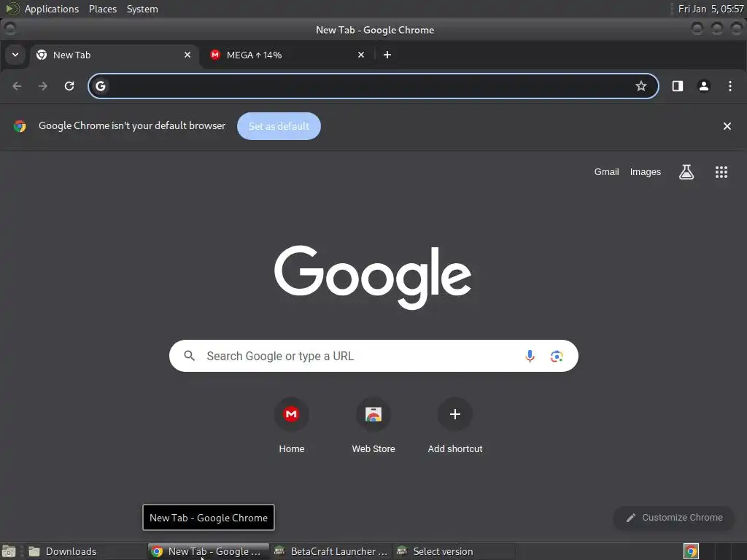Click the show desktop icon in taskbar

(9, 551)
